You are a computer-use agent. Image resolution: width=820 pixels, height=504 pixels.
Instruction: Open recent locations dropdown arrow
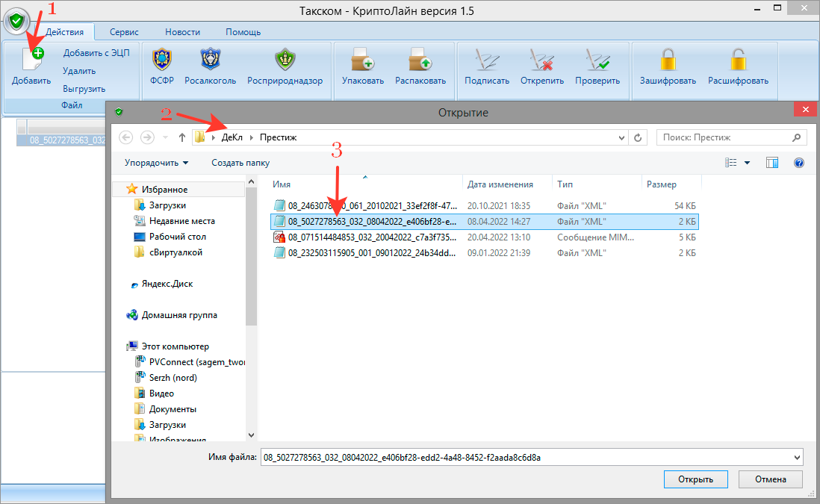165,137
